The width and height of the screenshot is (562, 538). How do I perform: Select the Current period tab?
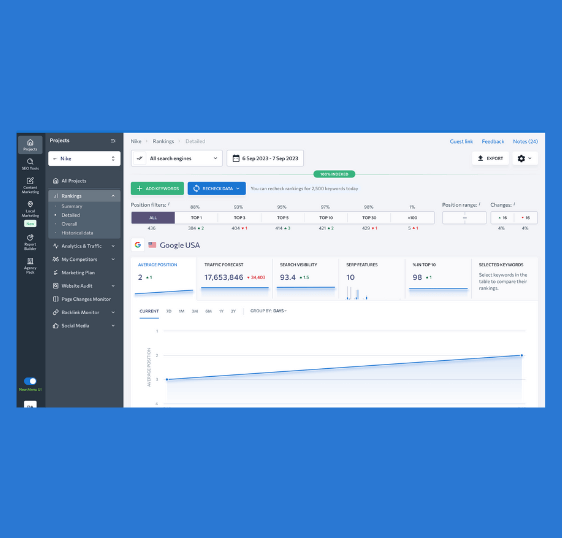149,311
